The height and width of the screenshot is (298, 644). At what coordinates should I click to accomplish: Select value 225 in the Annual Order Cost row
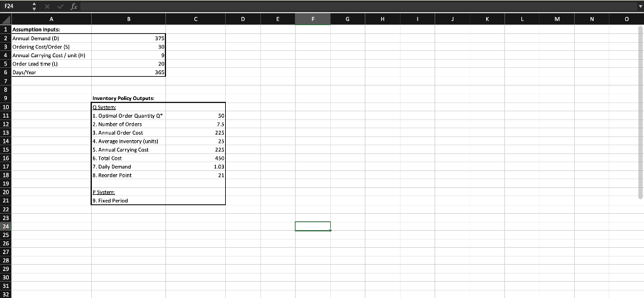196,133
